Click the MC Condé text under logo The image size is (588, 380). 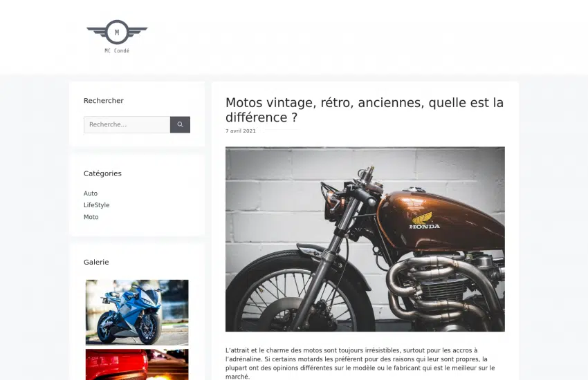coord(117,50)
